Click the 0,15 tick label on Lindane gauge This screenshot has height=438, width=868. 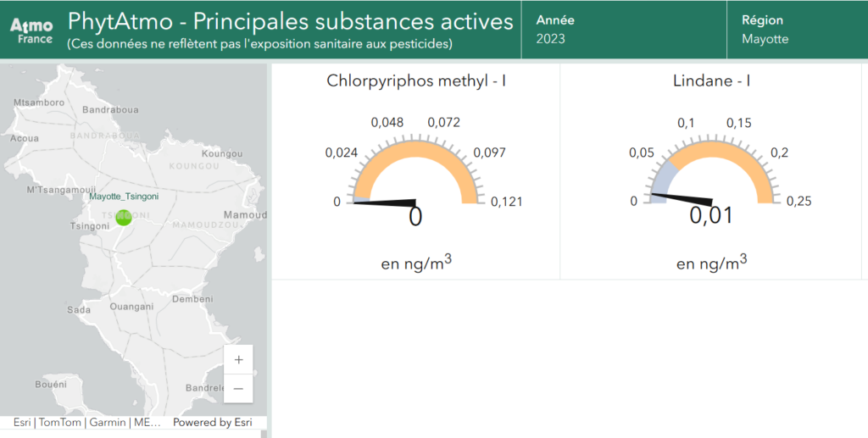point(739,123)
